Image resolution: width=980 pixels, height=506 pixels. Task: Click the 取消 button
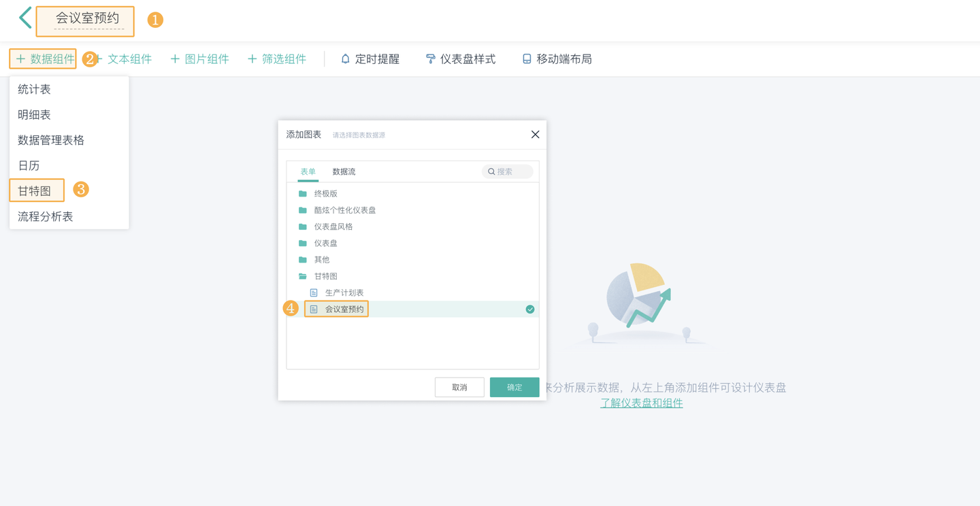[x=459, y=387]
